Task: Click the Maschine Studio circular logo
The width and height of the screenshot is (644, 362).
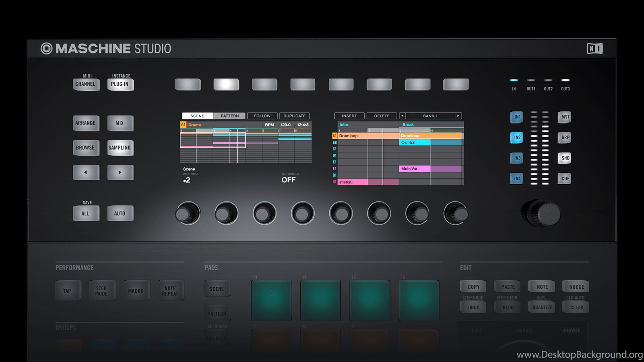Action: [47, 49]
